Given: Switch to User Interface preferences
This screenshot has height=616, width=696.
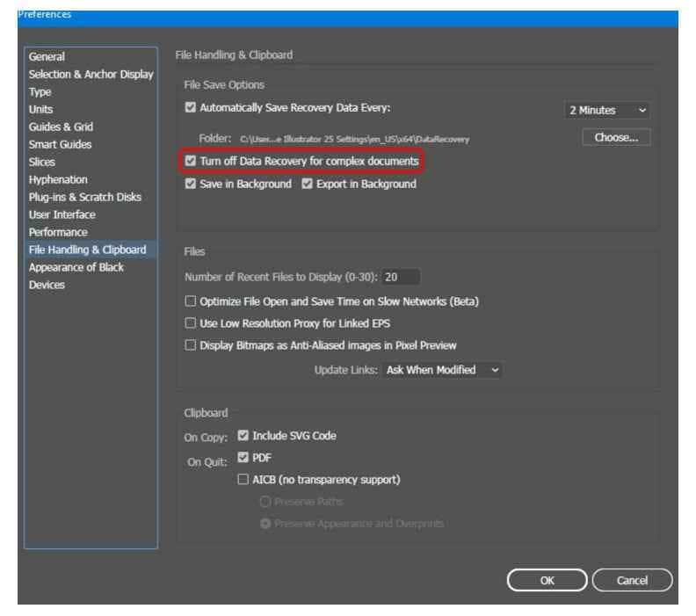Looking at the screenshot, I should [62, 214].
